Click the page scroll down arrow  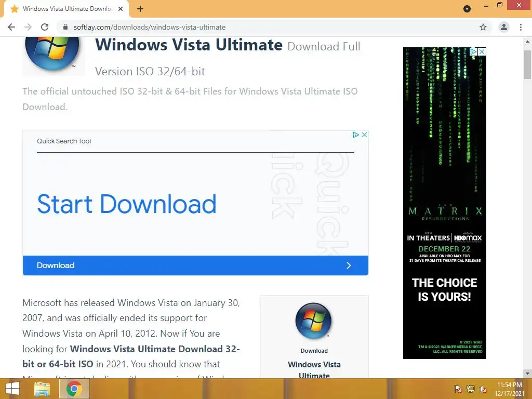tap(527, 373)
